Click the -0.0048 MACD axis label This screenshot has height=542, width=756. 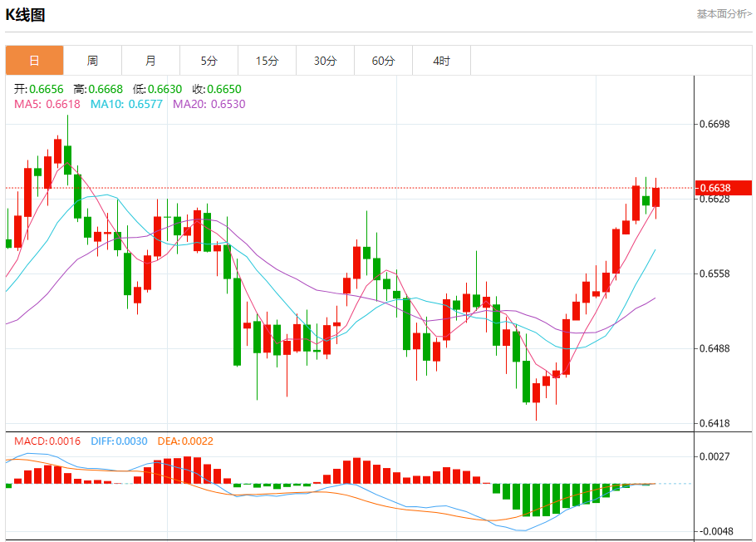click(x=714, y=531)
